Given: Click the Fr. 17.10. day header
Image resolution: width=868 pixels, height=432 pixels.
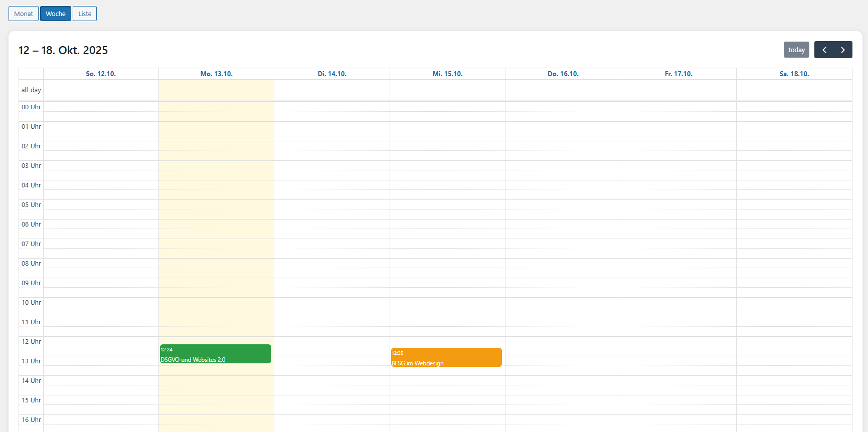Looking at the screenshot, I should point(678,74).
